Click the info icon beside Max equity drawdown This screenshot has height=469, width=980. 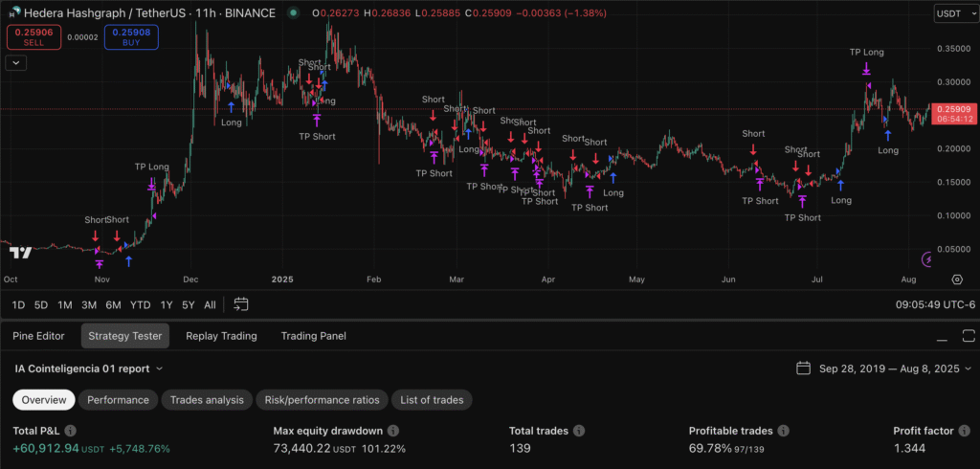pyautogui.click(x=393, y=431)
